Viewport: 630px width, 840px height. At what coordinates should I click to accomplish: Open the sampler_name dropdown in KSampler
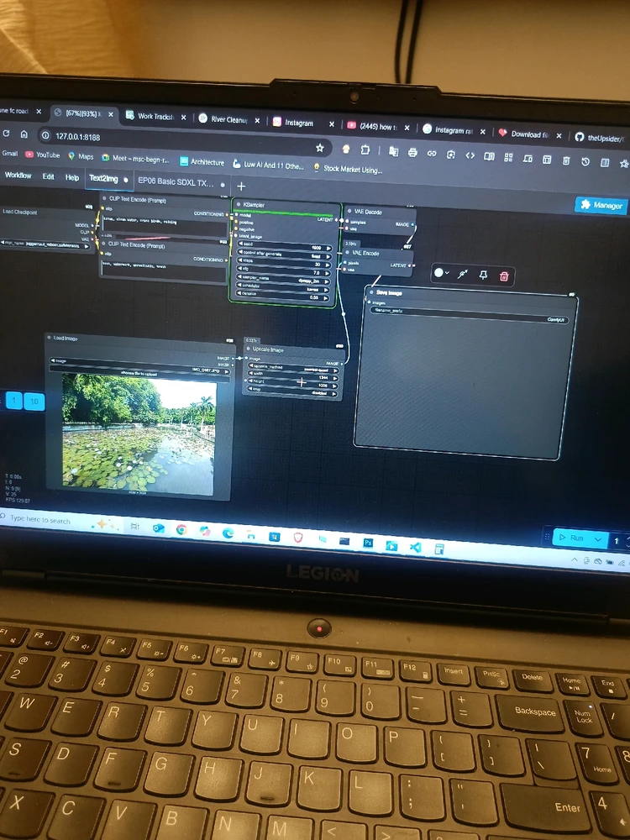283,279
